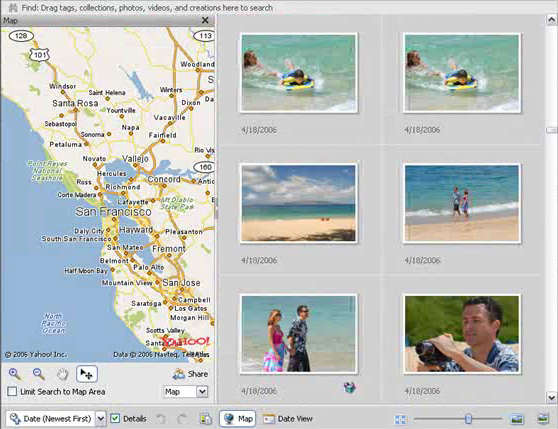Click the Share map button

[x=190, y=374]
